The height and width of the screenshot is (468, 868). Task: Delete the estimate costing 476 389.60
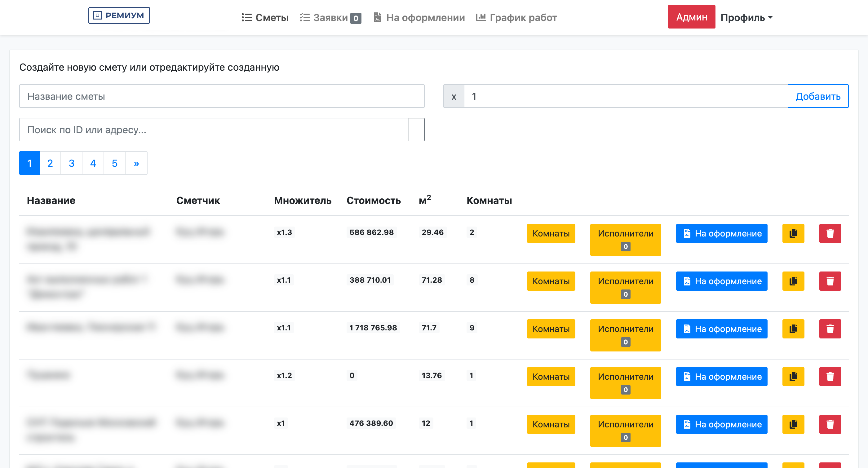[x=830, y=424]
